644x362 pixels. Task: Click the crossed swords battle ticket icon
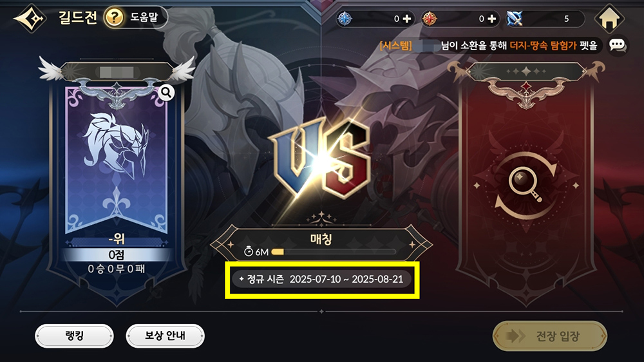tap(514, 19)
